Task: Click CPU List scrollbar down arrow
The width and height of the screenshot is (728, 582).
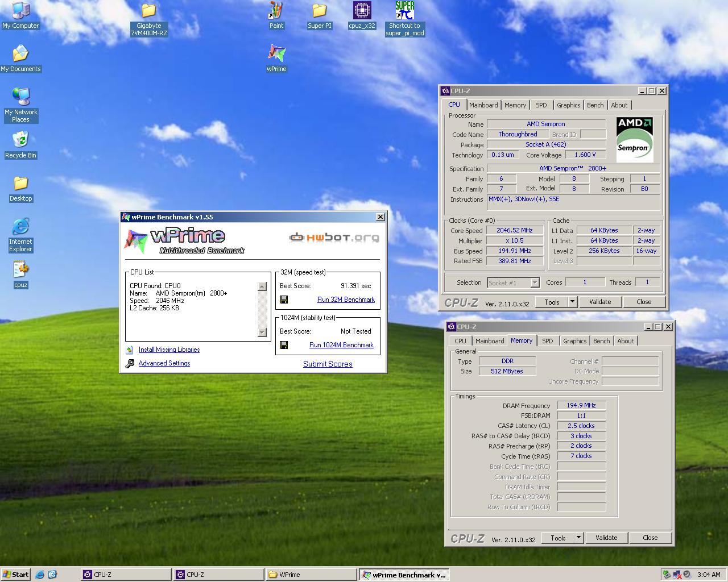Action: pyautogui.click(x=262, y=332)
